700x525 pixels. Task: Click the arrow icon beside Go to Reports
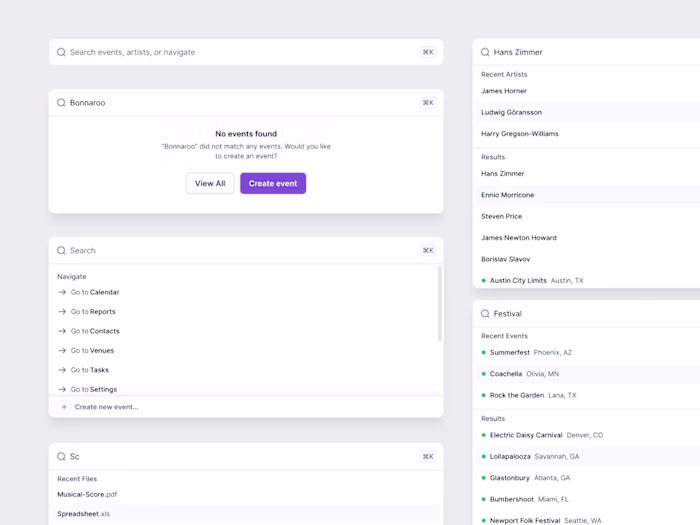coord(62,312)
